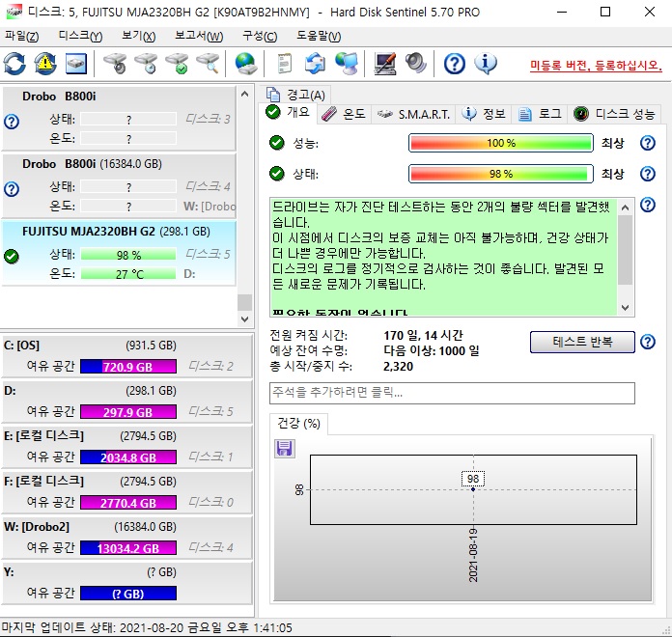This screenshot has height=637, width=672.
Task: Click the question status icon of Drobo B800i 디스크 3
Action: 12,122
